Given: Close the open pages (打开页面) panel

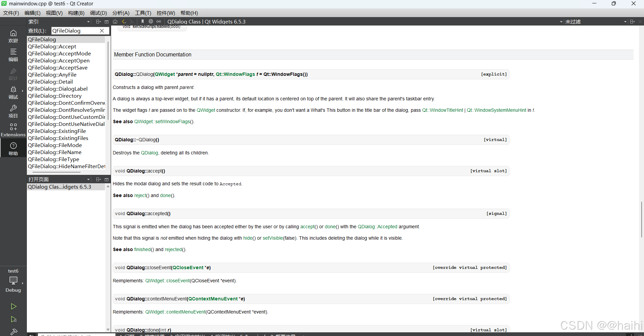Looking at the screenshot, I should click(107, 179).
